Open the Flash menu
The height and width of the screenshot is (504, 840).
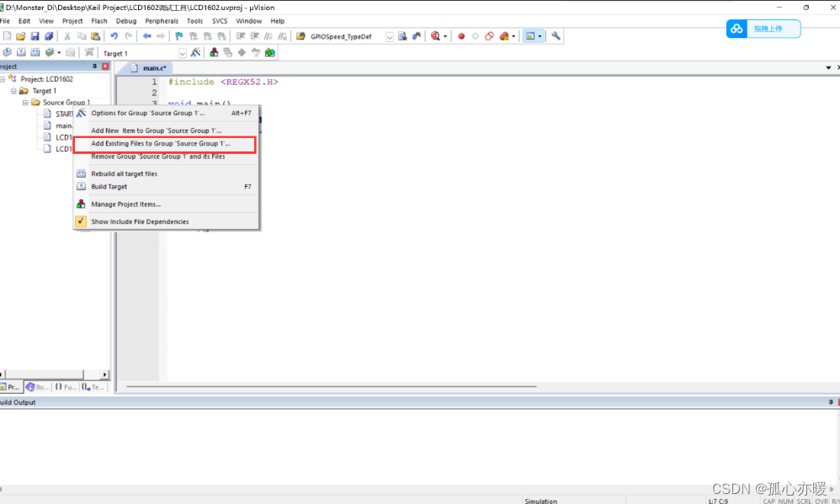(99, 21)
